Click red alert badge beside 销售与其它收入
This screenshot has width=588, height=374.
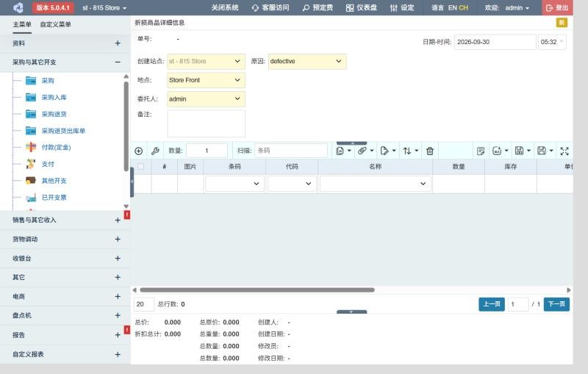pos(127,215)
